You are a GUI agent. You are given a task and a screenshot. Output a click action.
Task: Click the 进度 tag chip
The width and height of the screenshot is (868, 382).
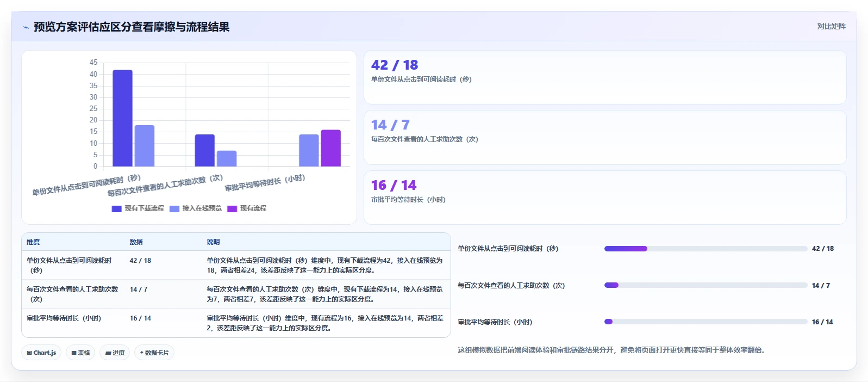pos(115,353)
